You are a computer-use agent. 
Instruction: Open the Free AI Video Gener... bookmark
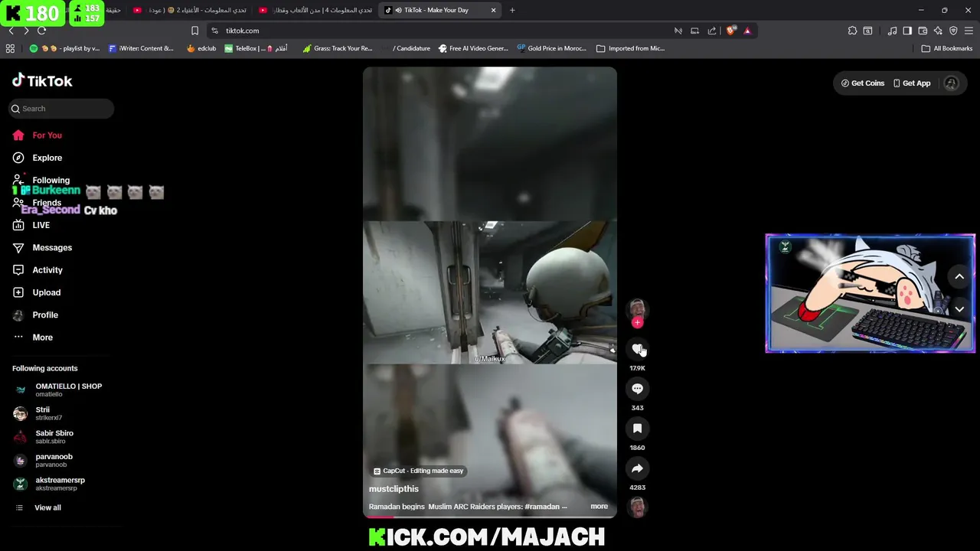point(473,48)
